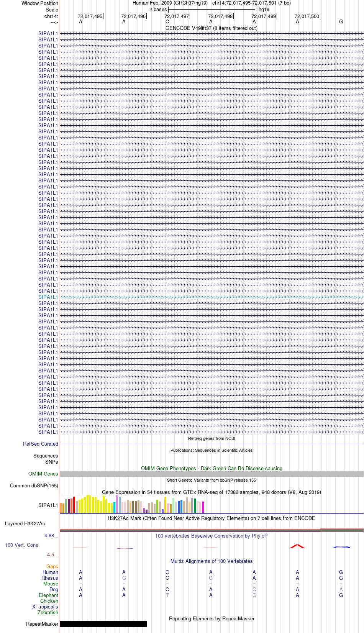Viewport: 364px width, 633px height.
Task: Click ruler position '72,017,496'
Action: [133, 16]
